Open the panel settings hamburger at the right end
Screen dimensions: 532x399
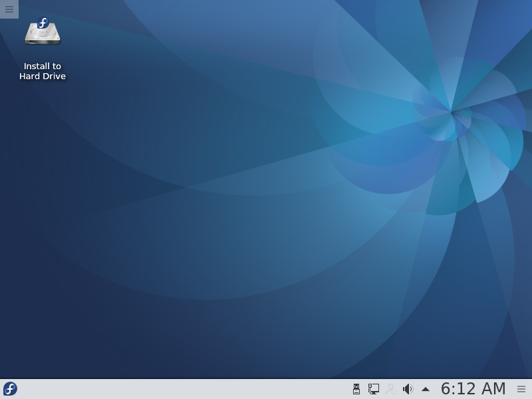521,389
